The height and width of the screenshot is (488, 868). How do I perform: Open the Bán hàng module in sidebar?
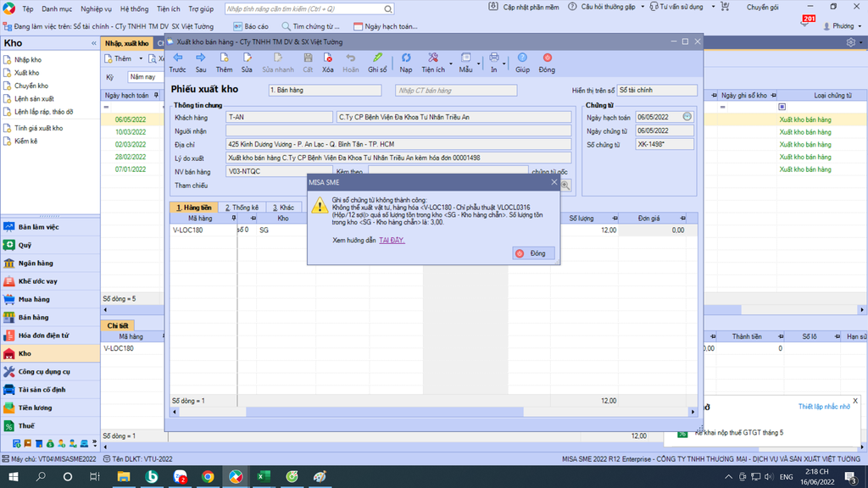coord(50,318)
